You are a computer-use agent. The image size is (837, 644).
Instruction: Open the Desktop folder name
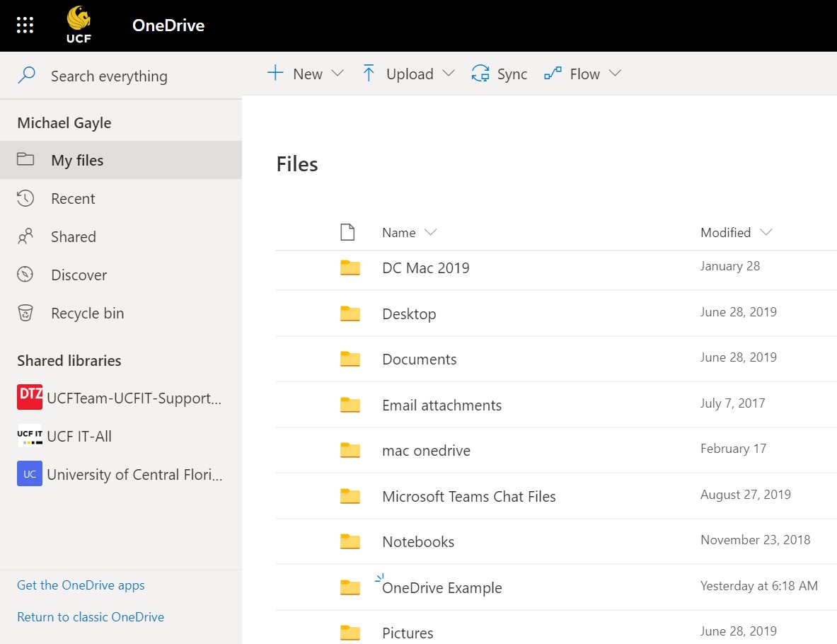[x=409, y=314]
